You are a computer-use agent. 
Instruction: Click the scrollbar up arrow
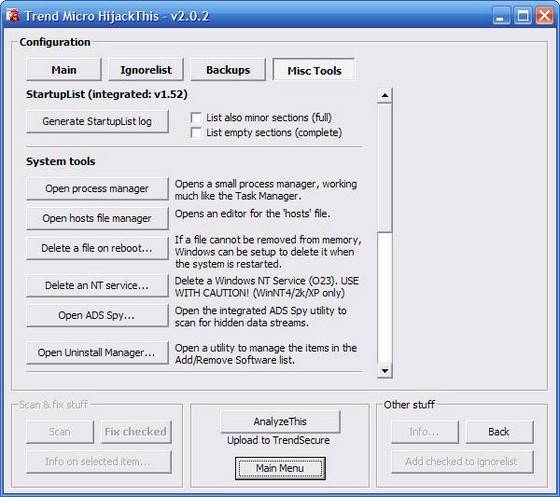coord(385,95)
